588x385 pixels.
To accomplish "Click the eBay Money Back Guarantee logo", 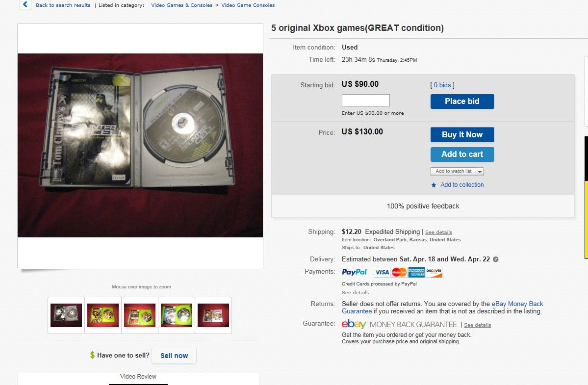I will tap(399, 324).
